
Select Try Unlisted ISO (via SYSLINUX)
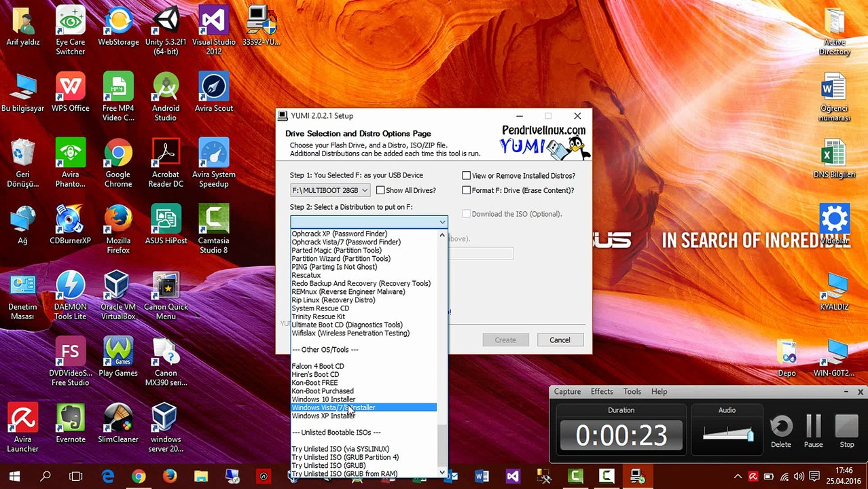364,449
